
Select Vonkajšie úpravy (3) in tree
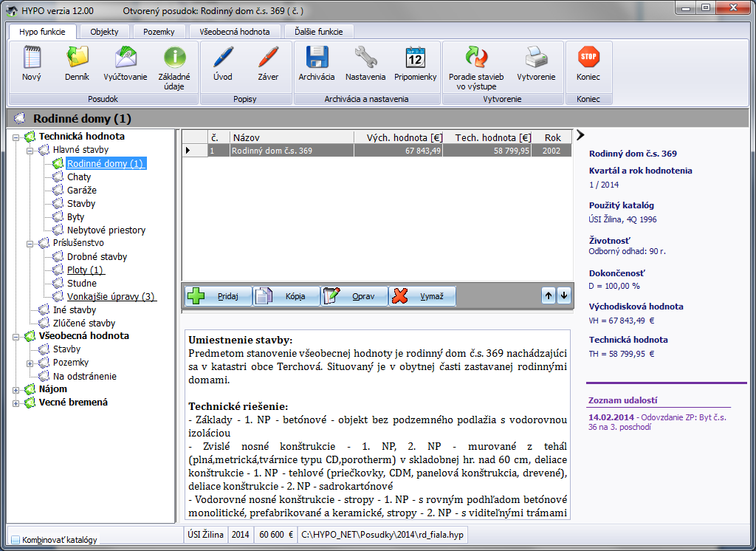(x=111, y=297)
